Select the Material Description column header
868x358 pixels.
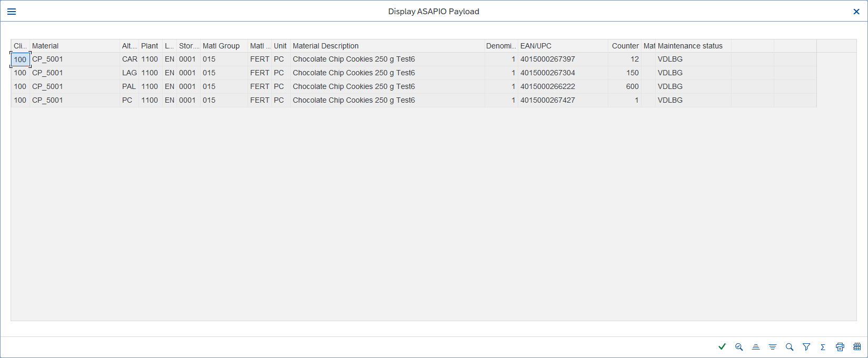pos(387,46)
